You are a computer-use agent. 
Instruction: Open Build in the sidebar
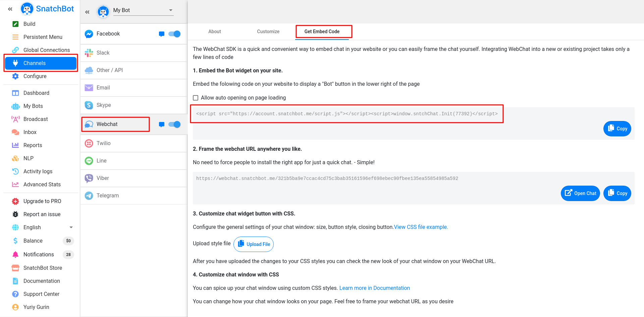pos(41,24)
